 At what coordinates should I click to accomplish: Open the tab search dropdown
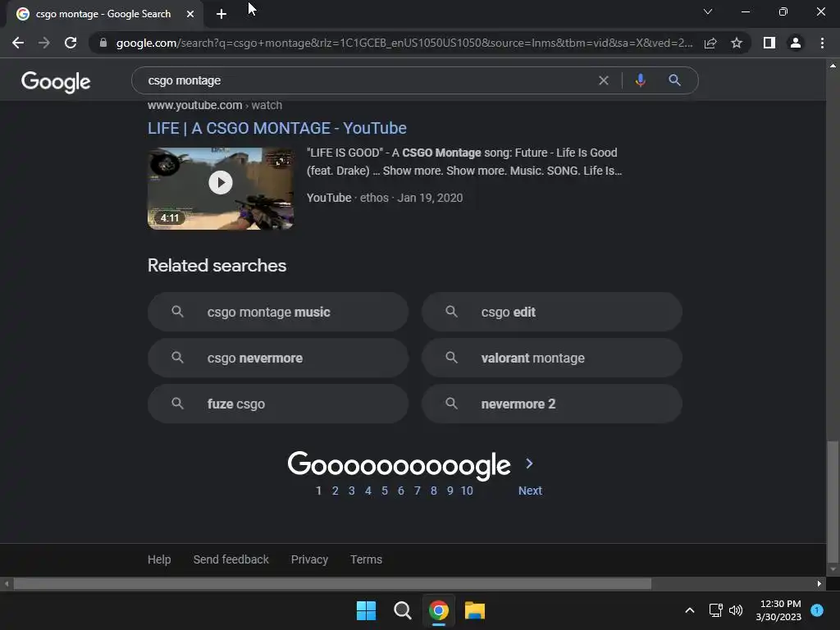pos(708,11)
